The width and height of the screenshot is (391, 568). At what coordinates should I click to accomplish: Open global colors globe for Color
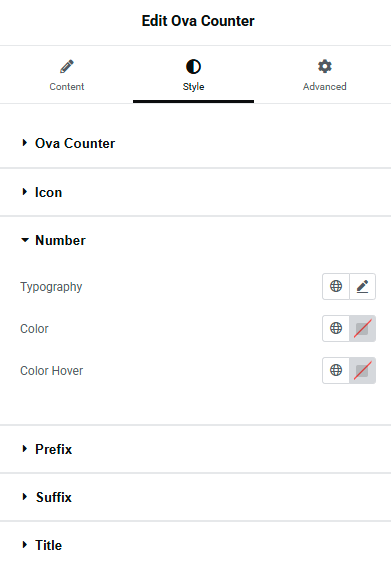pyautogui.click(x=336, y=328)
